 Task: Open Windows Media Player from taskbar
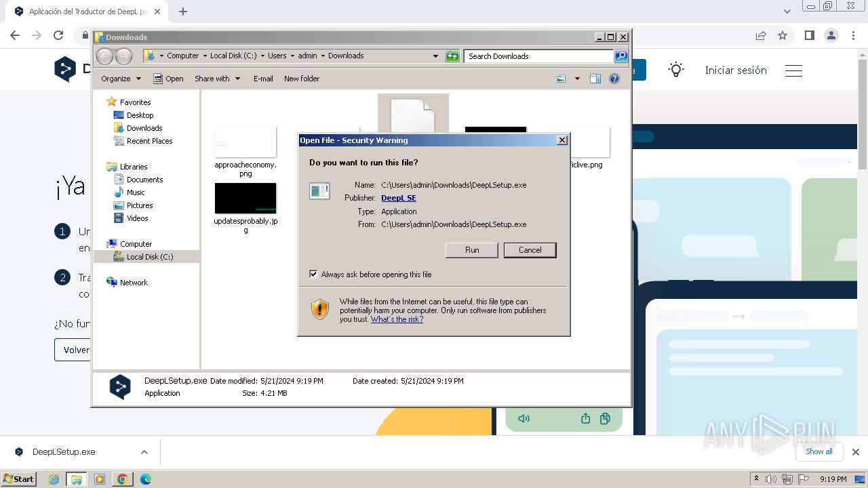[100, 479]
